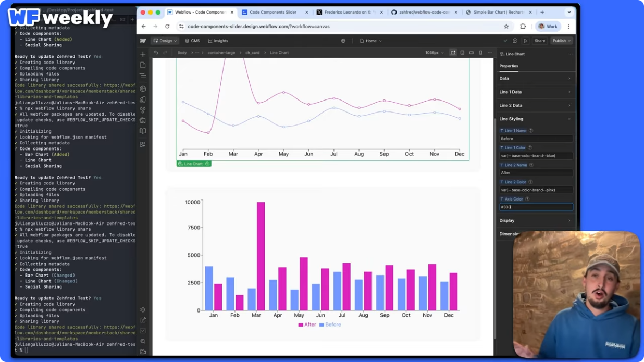Show help for Axis Color
The image size is (644, 362).
pos(527,199)
